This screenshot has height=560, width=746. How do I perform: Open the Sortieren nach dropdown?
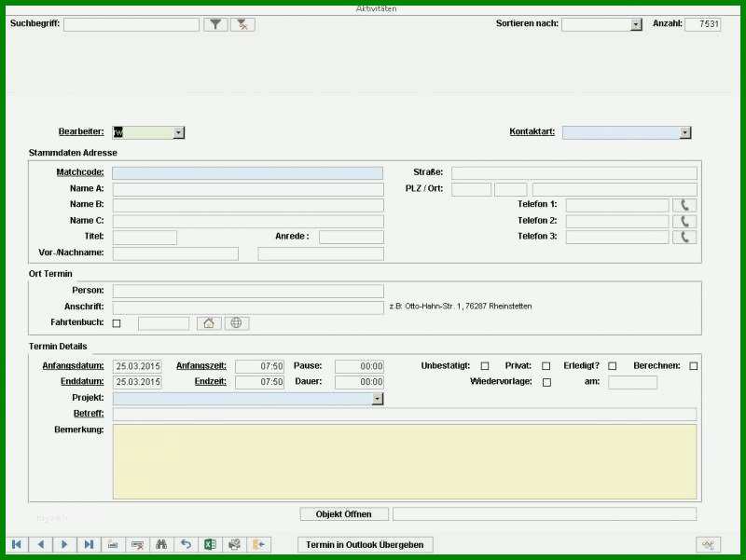(636, 25)
